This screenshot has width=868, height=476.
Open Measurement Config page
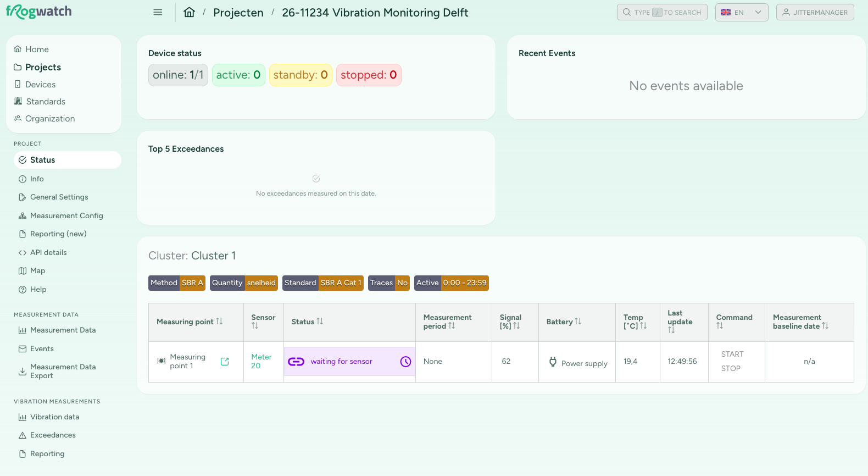coord(68,215)
